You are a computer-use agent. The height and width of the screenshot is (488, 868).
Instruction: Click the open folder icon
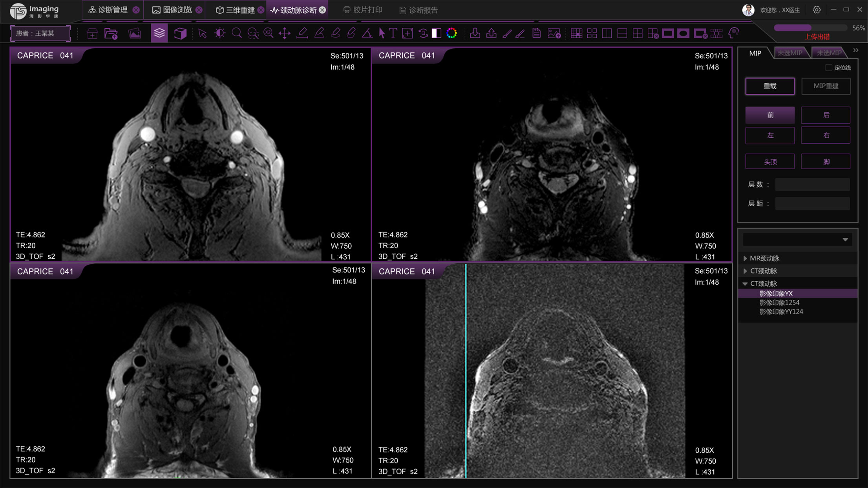point(111,34)
